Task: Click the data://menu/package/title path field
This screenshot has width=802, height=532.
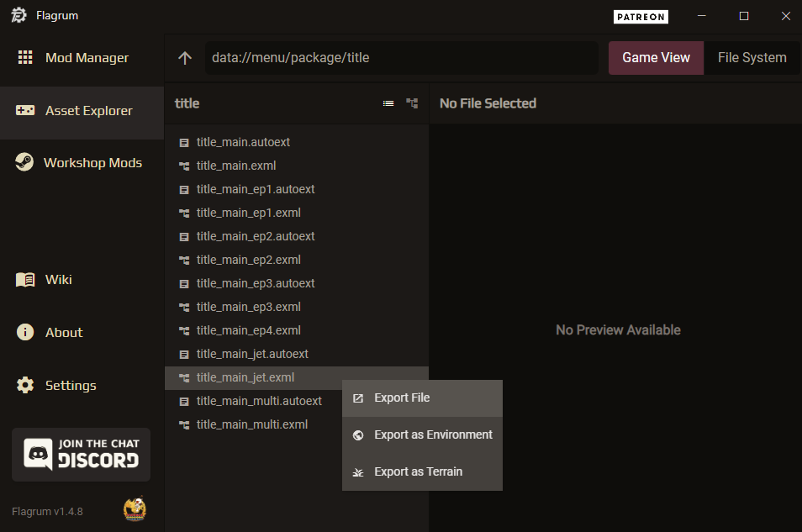Action: point(402,58)
